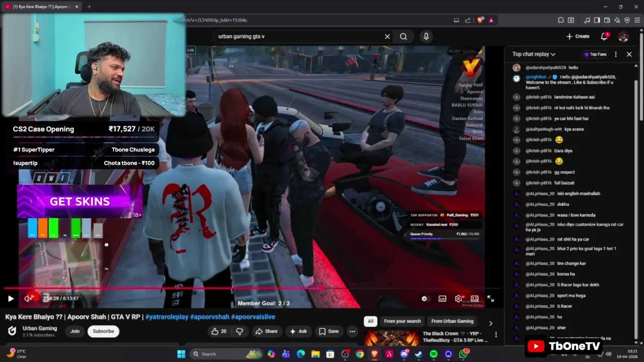Open the #yatraroleplay hashtag link
Image resolution: width=644 pixels, height=362 pixels.
point(167,317)
